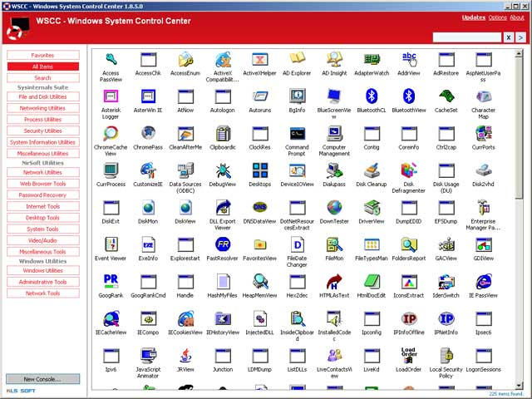Show Video/Audio tools
The height and width of the screenshot is (399, 532).
pyautogui.click(x=43, y=240)
